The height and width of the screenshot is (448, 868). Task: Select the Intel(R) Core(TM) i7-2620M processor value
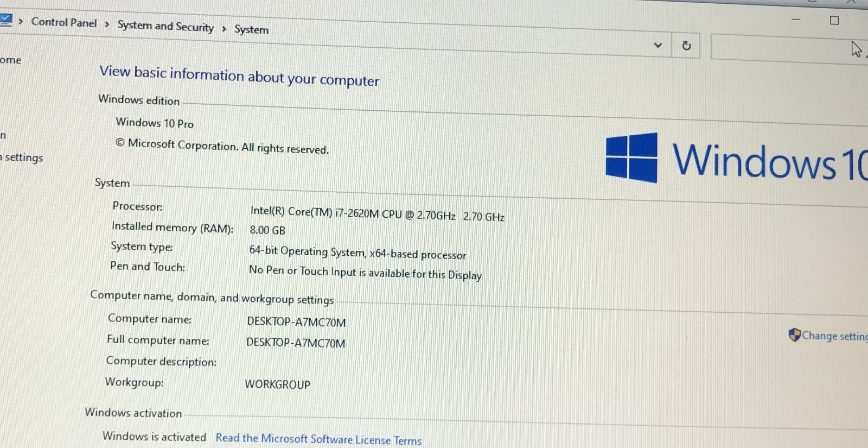(377, 213)
